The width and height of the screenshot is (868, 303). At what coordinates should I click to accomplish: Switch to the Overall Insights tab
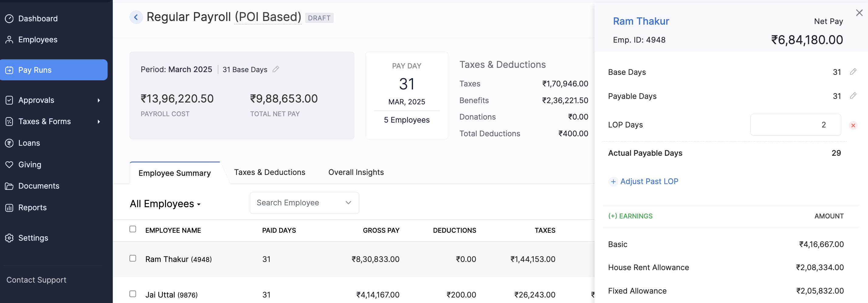(x=356, y=172)
